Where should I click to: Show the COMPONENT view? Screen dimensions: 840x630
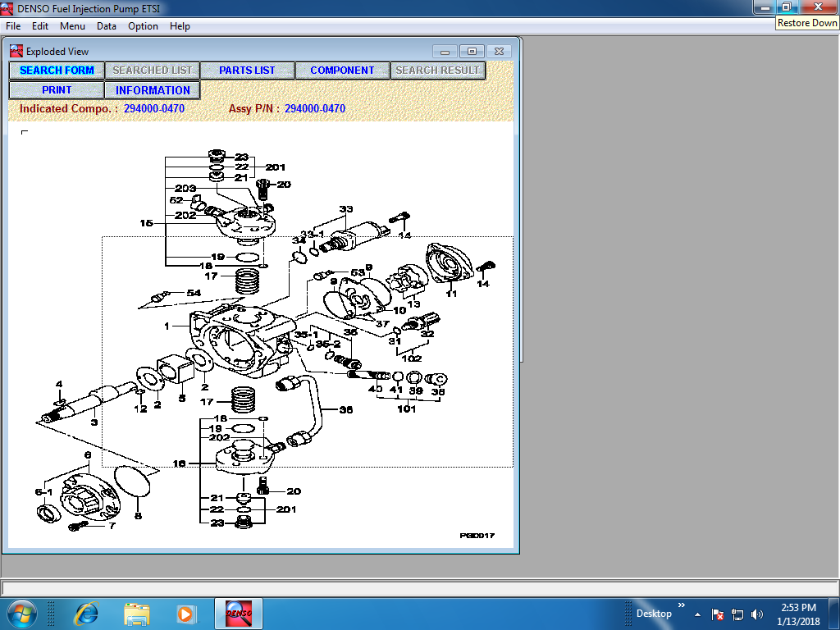coord(342,71)
